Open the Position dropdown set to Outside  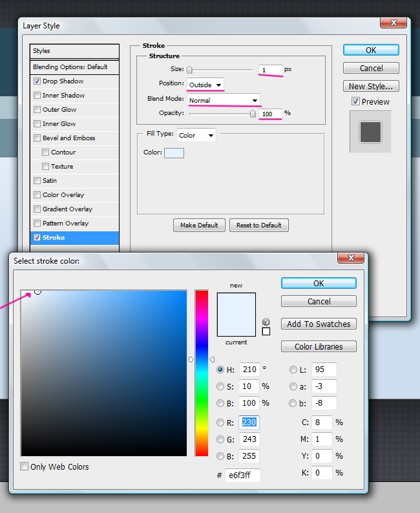pyautogui.click(x=205, y=85)
